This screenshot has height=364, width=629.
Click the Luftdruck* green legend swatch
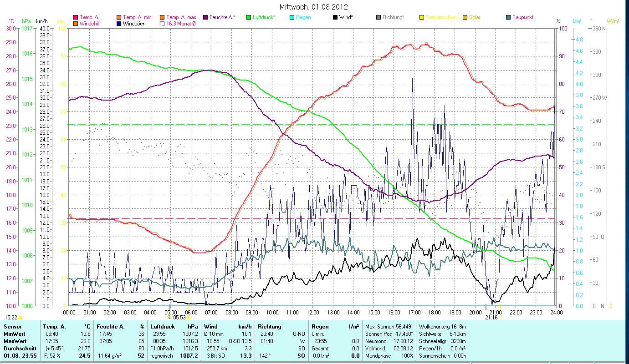coord(249,18)
